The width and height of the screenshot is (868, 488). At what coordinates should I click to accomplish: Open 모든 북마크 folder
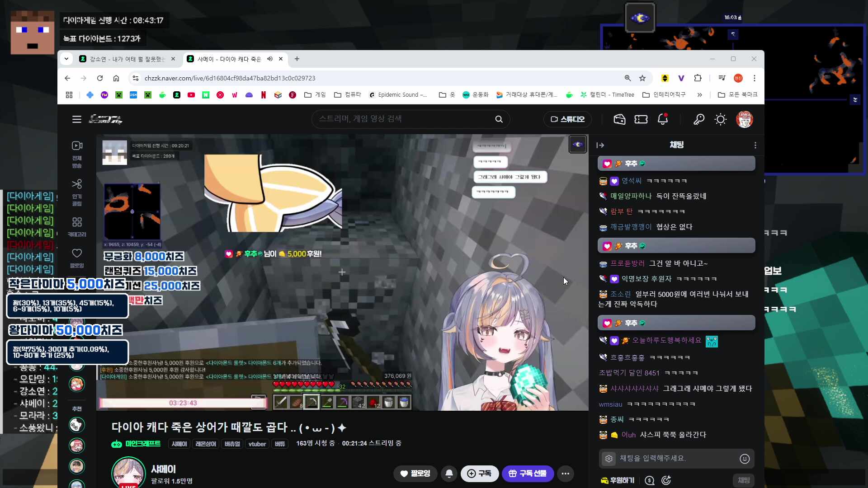738,95
